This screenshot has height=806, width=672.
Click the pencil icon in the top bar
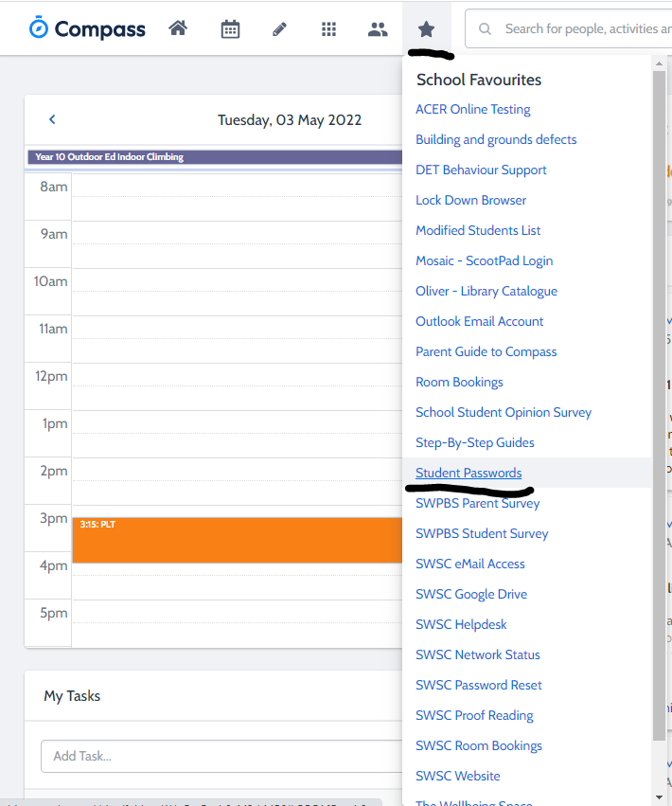pyautogui.click(x=279, y=29)
